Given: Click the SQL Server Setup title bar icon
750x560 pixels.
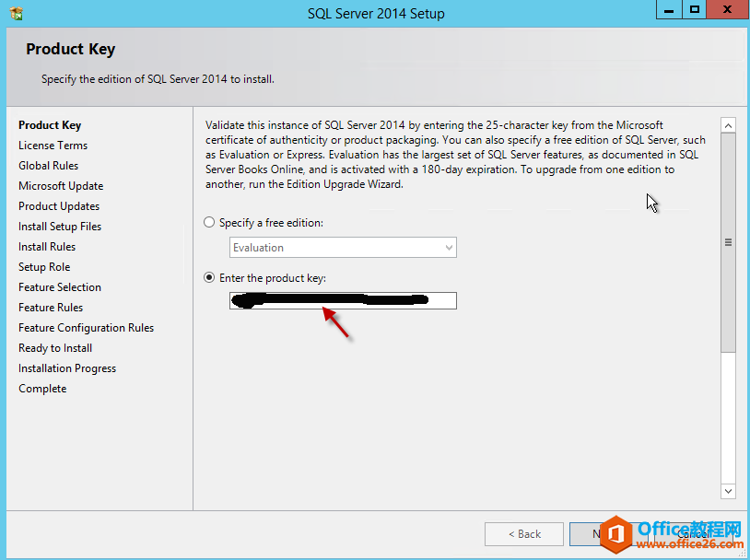Looking at the screenshot, I should (x=17, y=14).
